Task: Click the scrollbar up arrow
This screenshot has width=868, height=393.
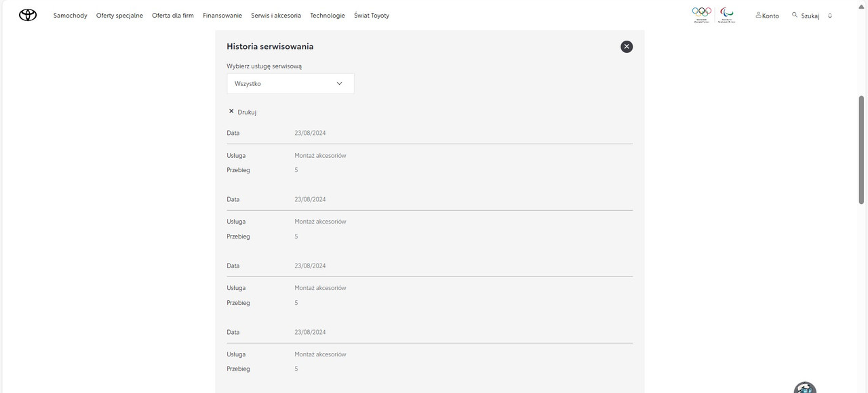Action: pyautogui.click(x=862, y=6)
